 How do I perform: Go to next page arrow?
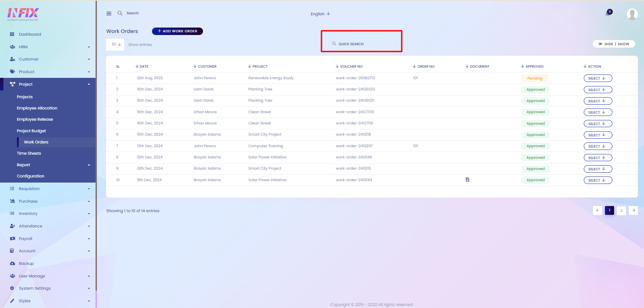point(633,210)
